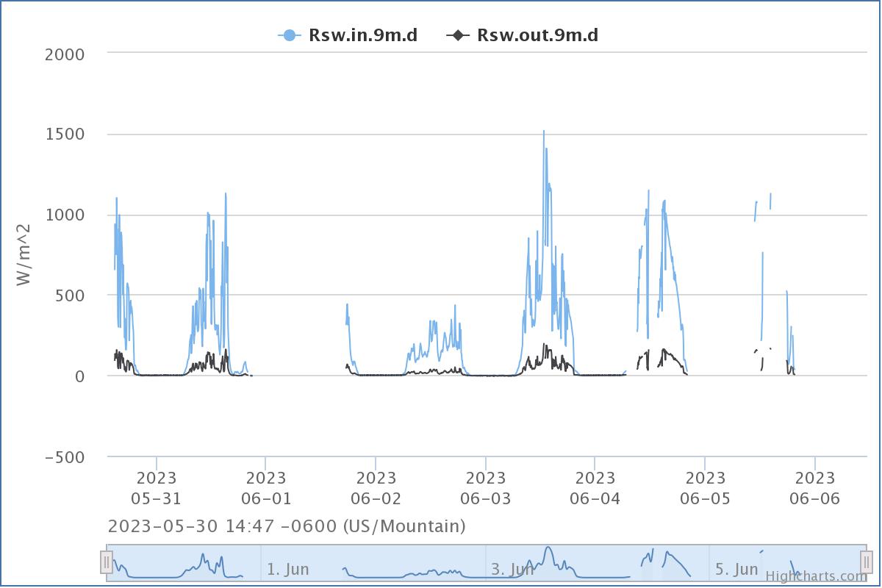Click the "5. Jun" navigator date label

(736, 569)
